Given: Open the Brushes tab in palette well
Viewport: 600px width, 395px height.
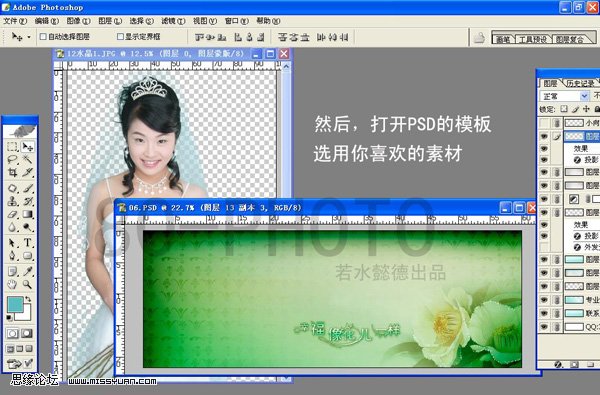Looking at the screenshot, I should coord(503,39).
